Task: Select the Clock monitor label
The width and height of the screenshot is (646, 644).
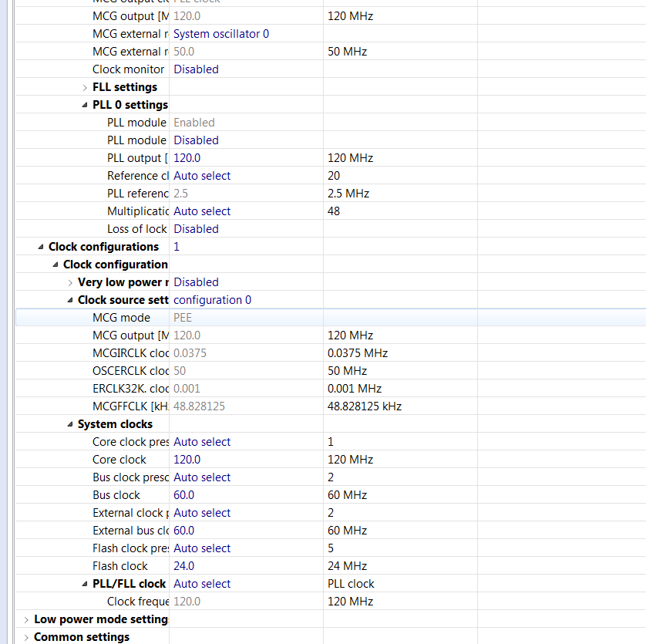Action: coord(128,69)
